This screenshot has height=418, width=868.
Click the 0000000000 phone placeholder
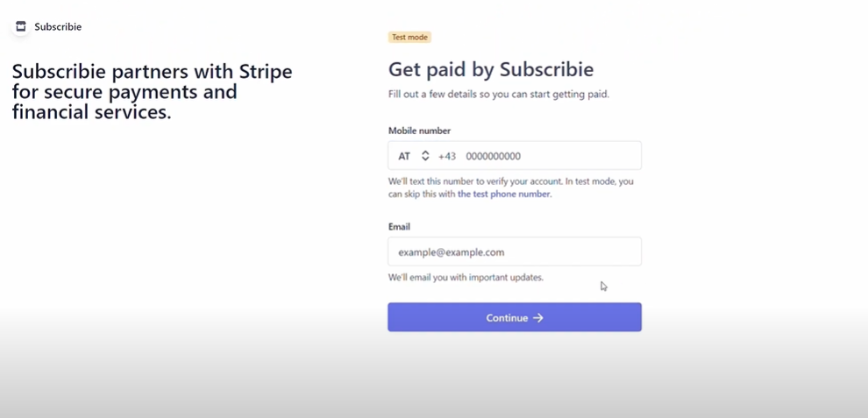tap(494, 156)
